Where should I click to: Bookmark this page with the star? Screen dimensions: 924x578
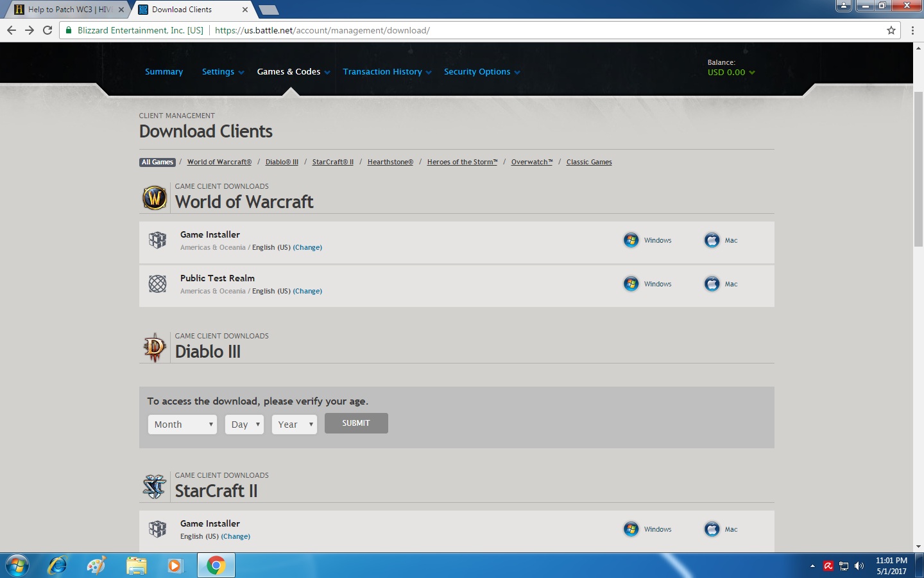coord(891,30)
